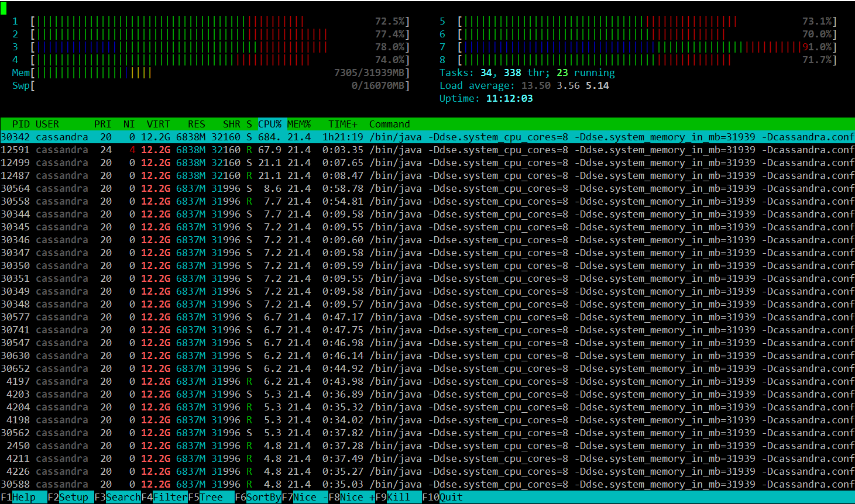
Task: Click the 70.0% value of CPU 6
Action: point(817,34)
